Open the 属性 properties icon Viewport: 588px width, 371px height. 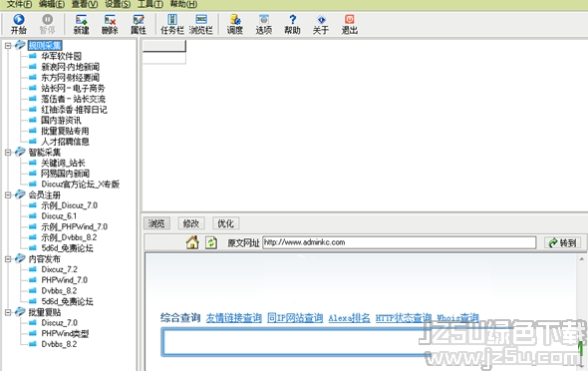pyautogui.click(x=139, y=20)
